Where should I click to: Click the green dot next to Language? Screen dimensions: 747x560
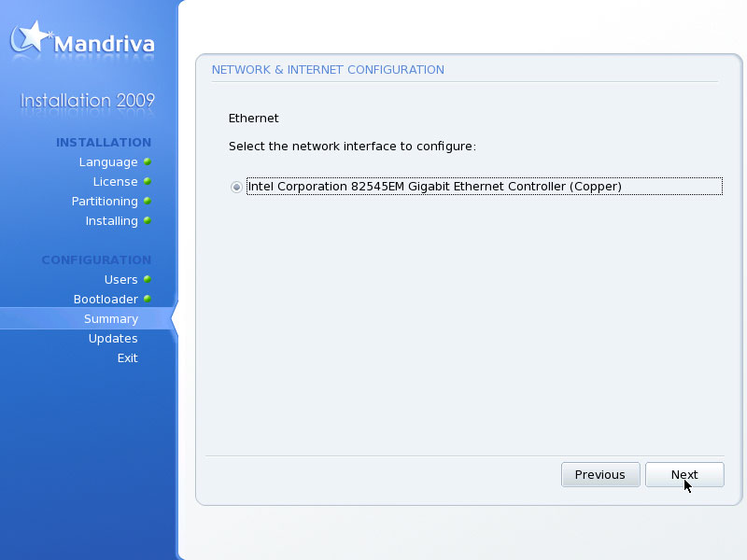148,161
